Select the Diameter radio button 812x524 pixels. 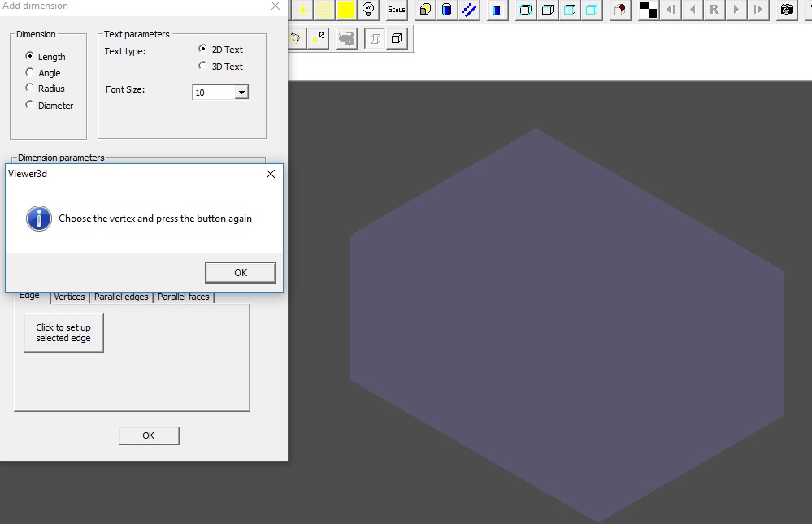(30, 105)
